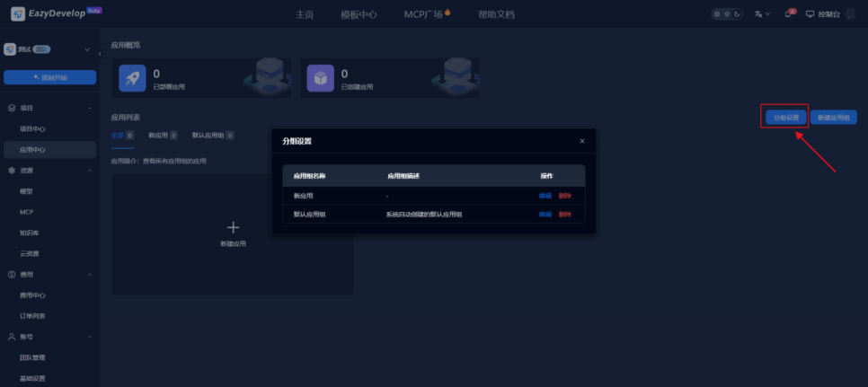868x387 pixels.
Task: Select the 默认应用组 tab
Action: [x=213, y=135]
